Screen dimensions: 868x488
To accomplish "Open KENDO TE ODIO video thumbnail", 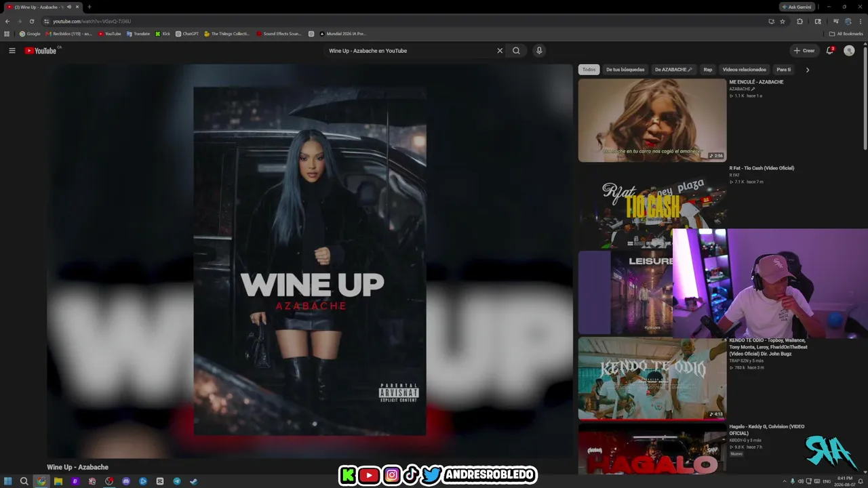I will coord(652,379).
